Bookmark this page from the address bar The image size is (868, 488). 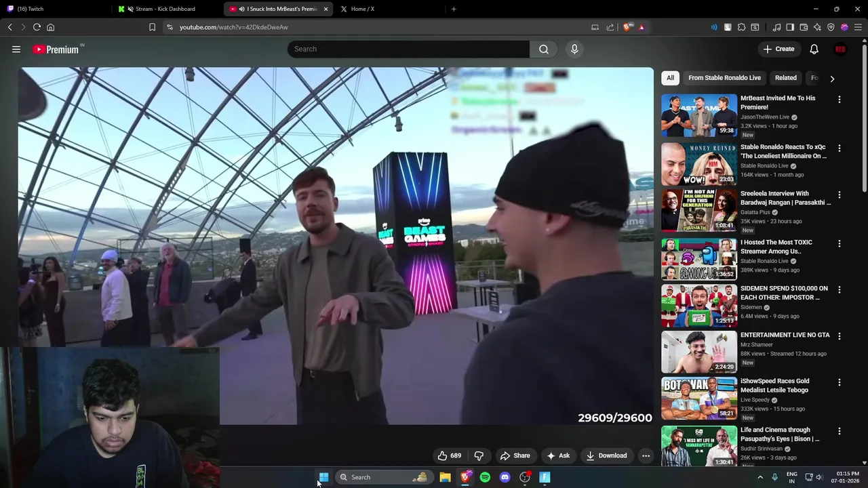[x=152, y=27]
